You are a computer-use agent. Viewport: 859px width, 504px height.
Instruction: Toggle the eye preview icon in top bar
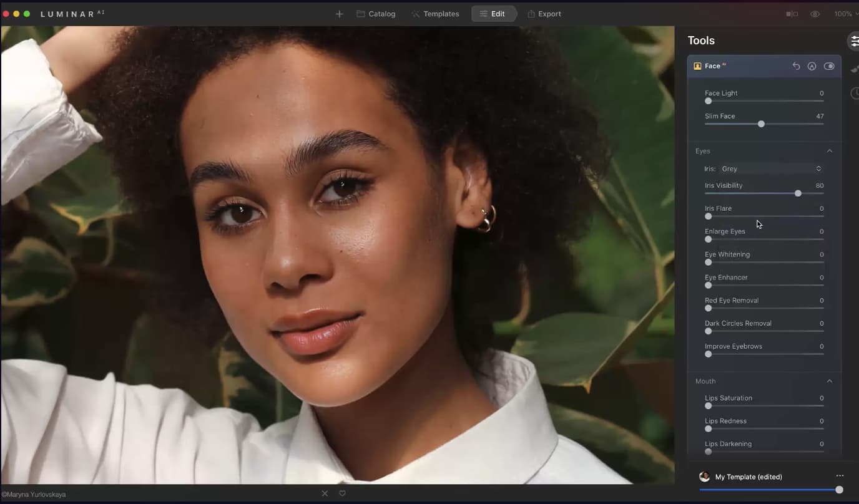click(815, 14)
